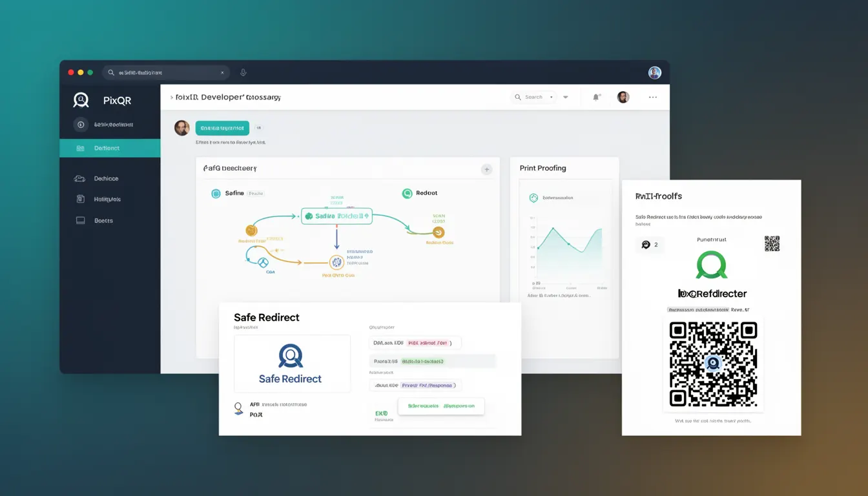Click the Safe Redirect logo preview
Image resolution: width=868 pixels, height=496 pixels.
(292, 364)
